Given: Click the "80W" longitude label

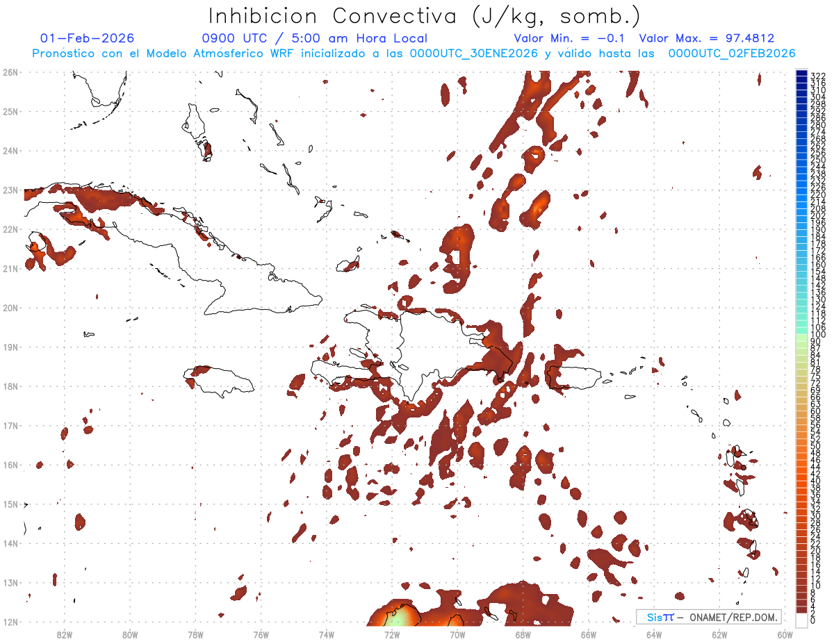Looking at the screenshot, I should click(x=130, y=634).
